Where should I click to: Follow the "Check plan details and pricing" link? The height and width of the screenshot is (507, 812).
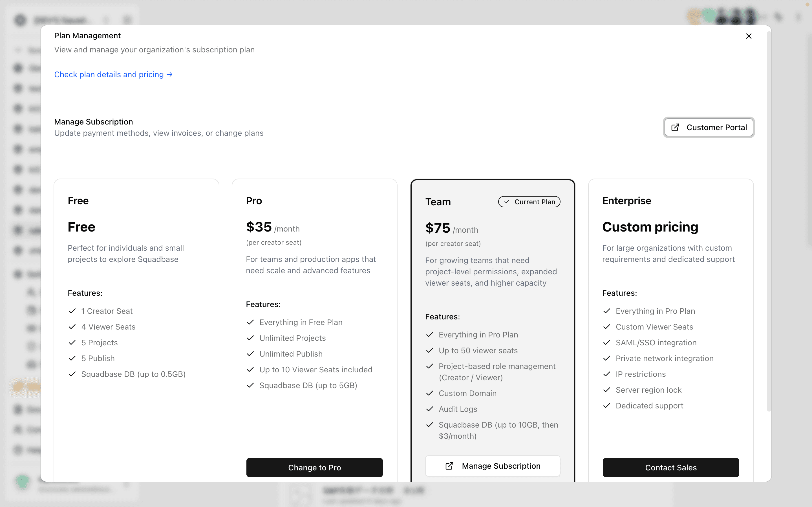(x=113, y=74)
